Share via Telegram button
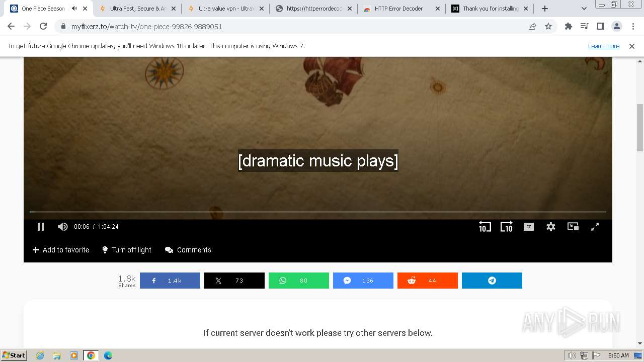 [492, 281]
